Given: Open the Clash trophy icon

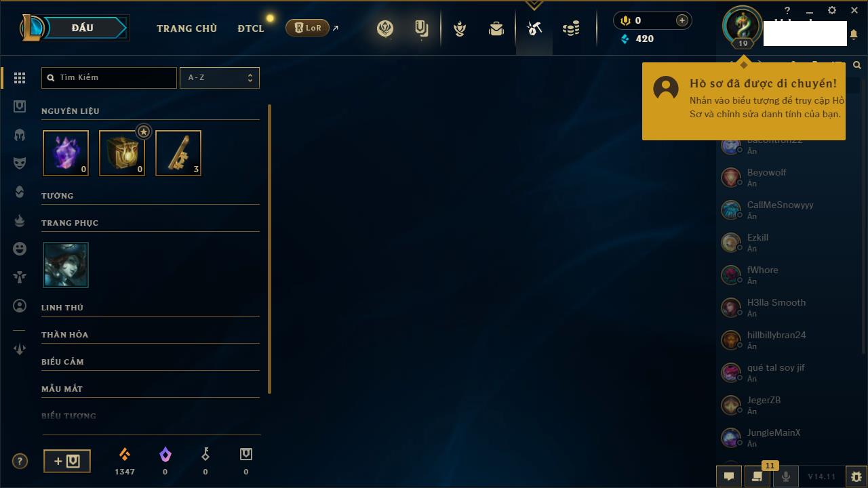Looking at the screenshot, I should point(460,28).
